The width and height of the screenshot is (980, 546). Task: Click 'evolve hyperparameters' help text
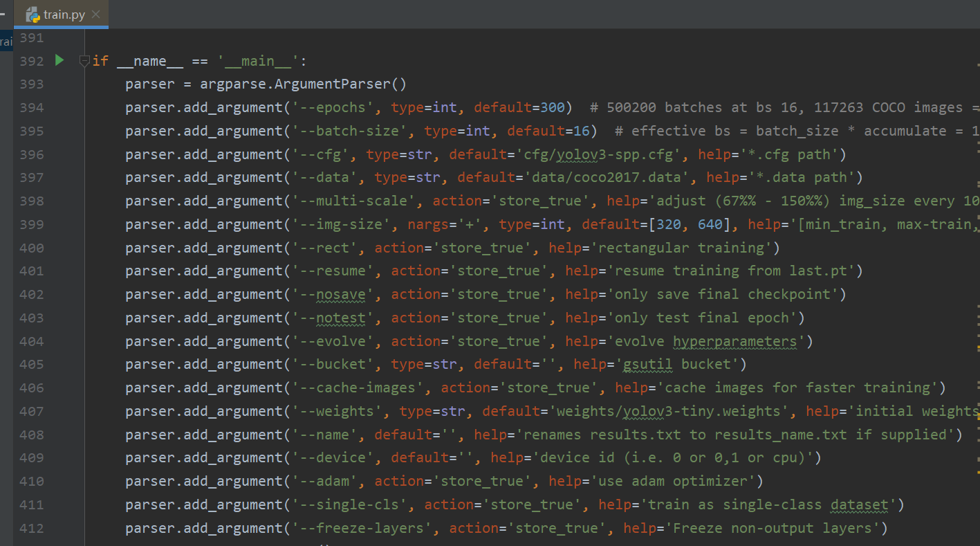[x=708, y=341]
